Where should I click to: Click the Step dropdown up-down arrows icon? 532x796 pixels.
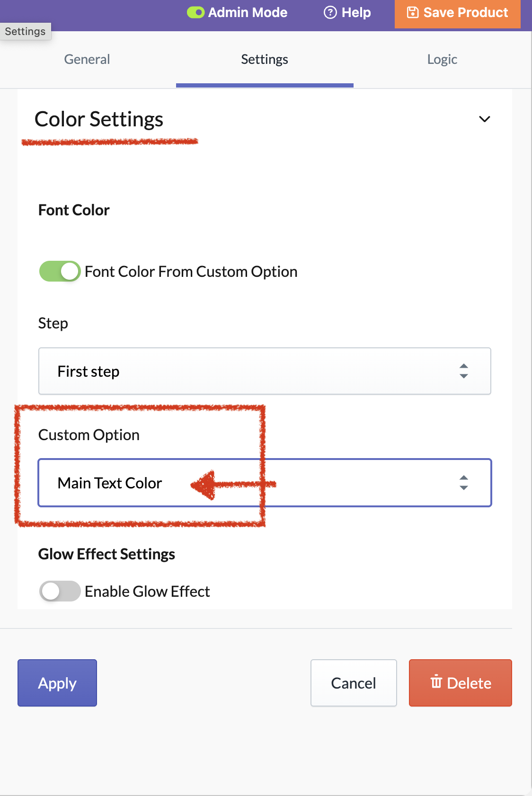(x=464, y=371)
